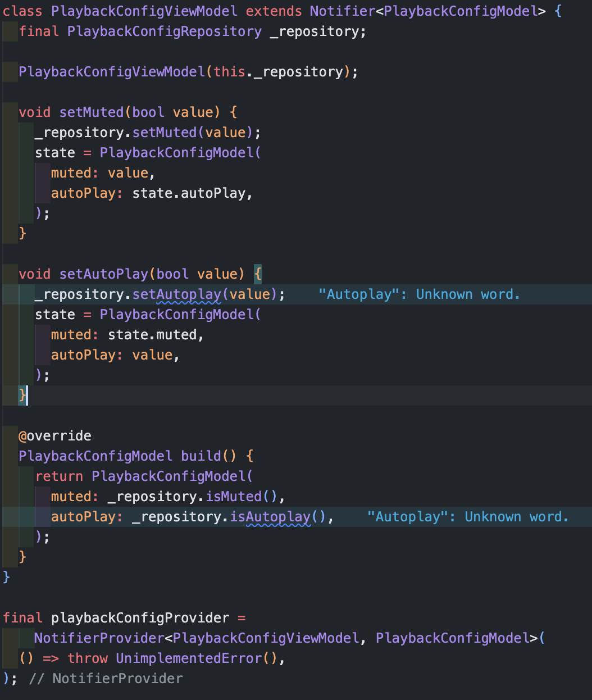The width and height of the screenshot is (592, 700).
Task: Click 'setAutoPlay' method name
Action: (x=104, y=274)
